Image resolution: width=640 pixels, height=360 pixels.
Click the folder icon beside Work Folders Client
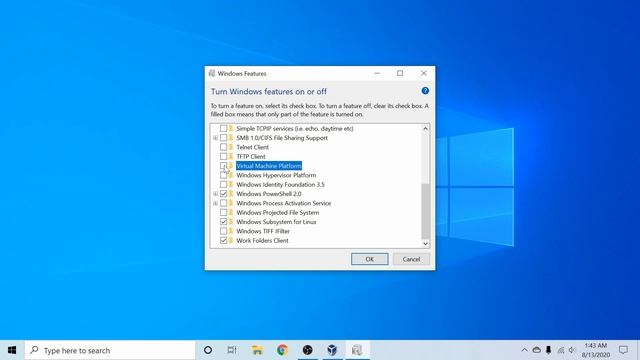coord(231,240)
